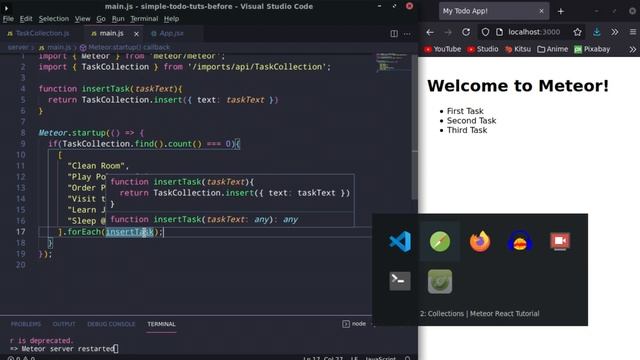Open the Firefox hamburger menu
Viewport: 640px width, 360px height.
click(x=633, y=32)
